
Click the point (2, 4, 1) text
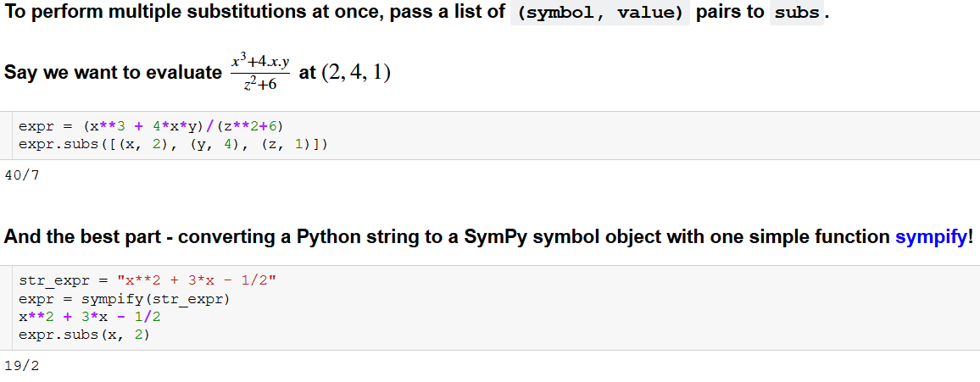pyautogui.click(x=354, y=73)
